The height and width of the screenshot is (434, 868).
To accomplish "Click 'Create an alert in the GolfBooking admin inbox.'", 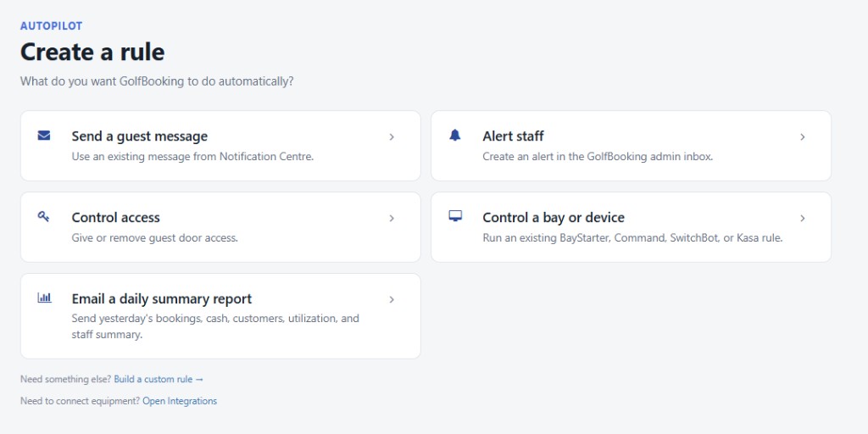I will coord(598,157).
